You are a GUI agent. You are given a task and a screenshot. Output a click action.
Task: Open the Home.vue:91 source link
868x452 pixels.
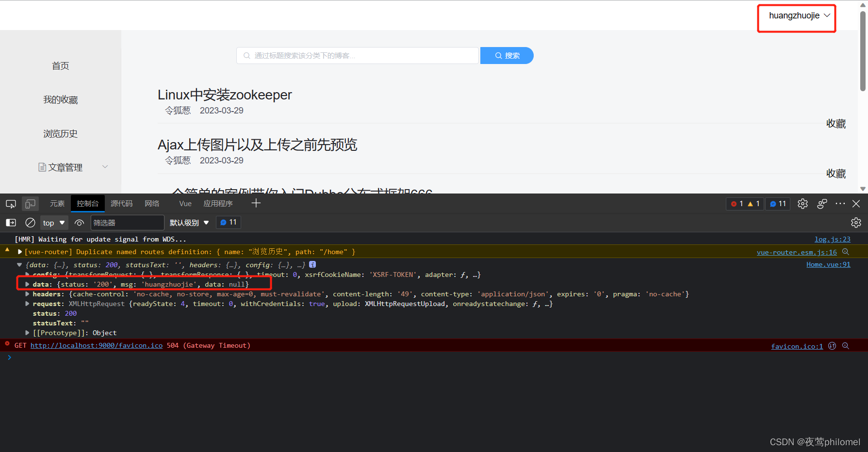pos(828,264)
